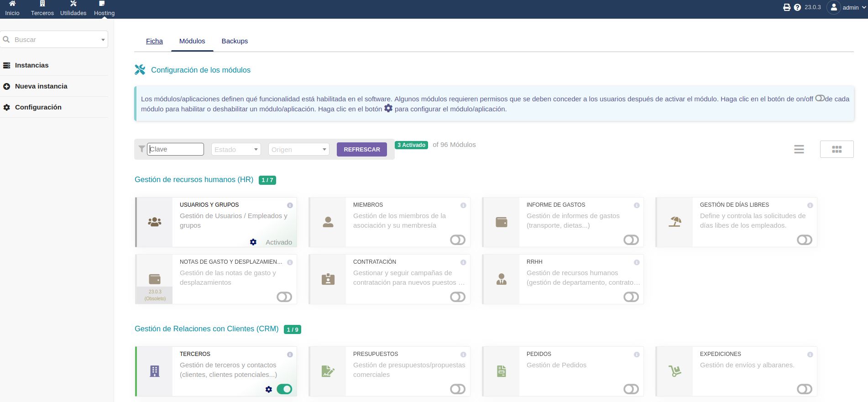This screenshot has height=402, width=868.
Task: Click the 1 / 9 CRM count badge
Action: tap(293, 329)
